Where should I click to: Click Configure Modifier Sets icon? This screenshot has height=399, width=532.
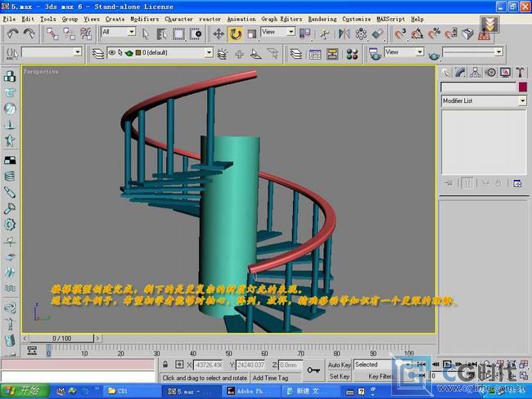tap(517, 183)
